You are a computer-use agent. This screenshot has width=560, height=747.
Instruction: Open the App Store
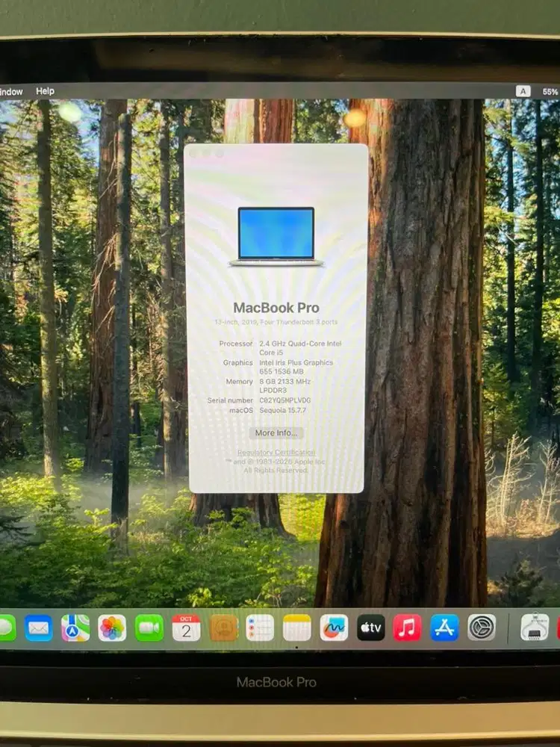444,627
